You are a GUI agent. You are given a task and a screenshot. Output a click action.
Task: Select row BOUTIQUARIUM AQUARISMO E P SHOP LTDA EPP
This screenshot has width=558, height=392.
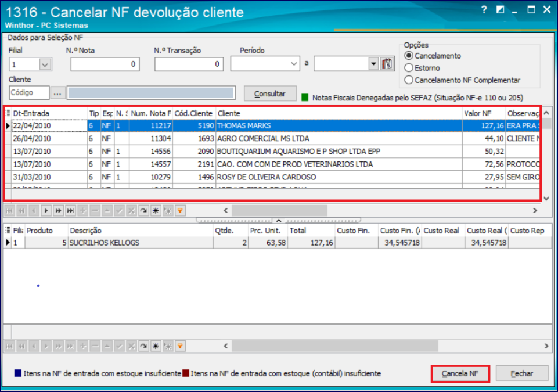(273, 152)
